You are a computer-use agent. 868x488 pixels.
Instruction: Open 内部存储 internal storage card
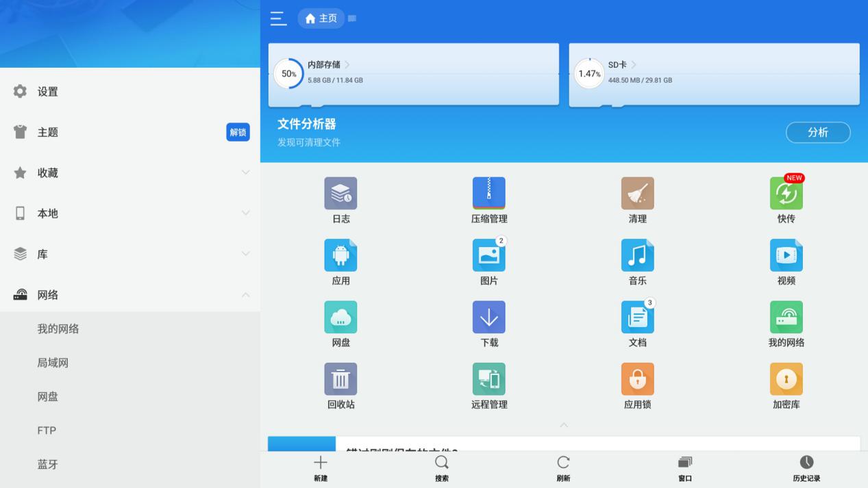[414, 74]
